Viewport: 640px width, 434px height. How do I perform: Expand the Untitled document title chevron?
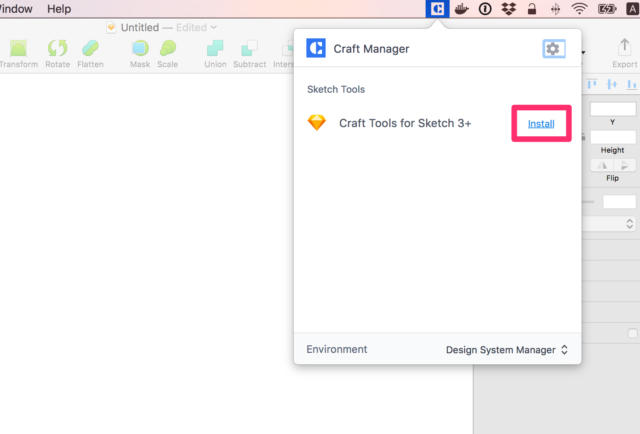coord(213,27)
